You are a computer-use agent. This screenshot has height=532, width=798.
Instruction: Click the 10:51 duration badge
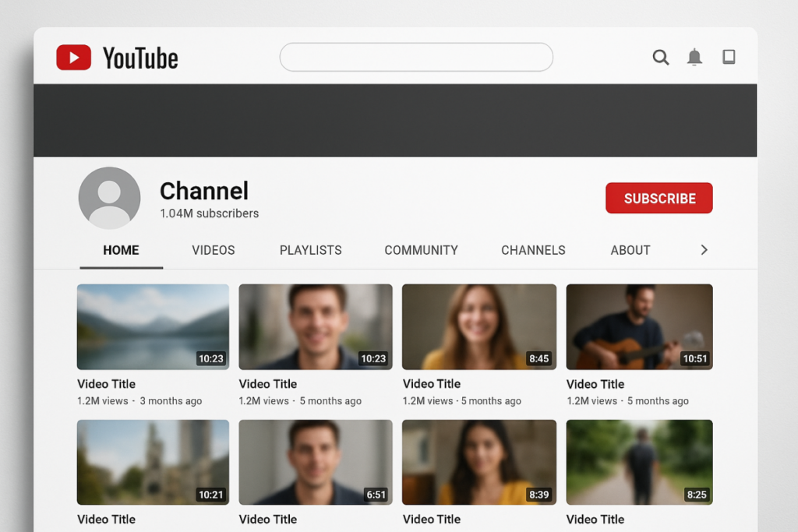click(x=694, y=358)
